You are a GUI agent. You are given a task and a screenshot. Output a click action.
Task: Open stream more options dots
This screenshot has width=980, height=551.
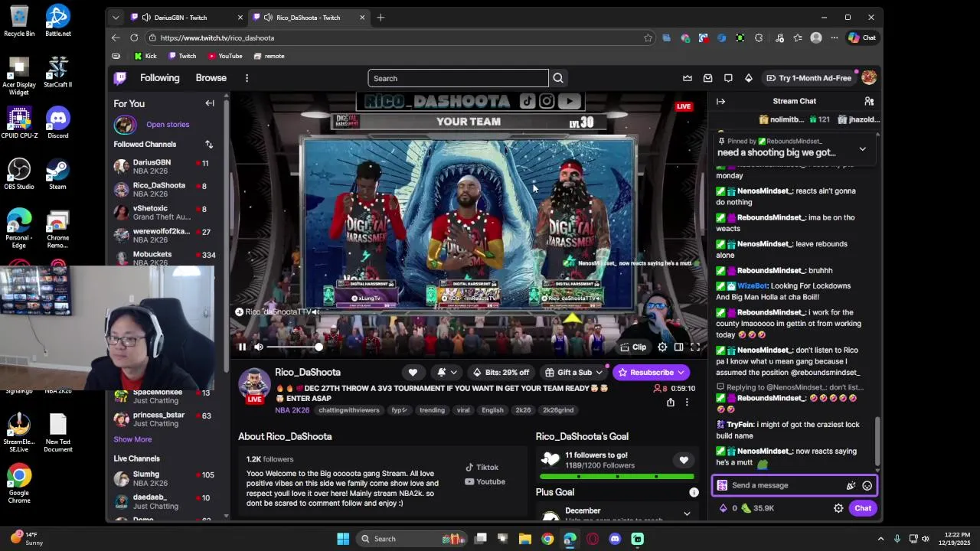tap(687, 403)
